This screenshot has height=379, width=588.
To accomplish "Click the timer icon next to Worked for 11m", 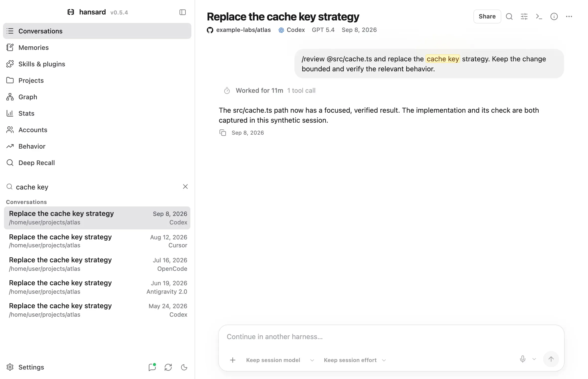I will click(227, 91).
